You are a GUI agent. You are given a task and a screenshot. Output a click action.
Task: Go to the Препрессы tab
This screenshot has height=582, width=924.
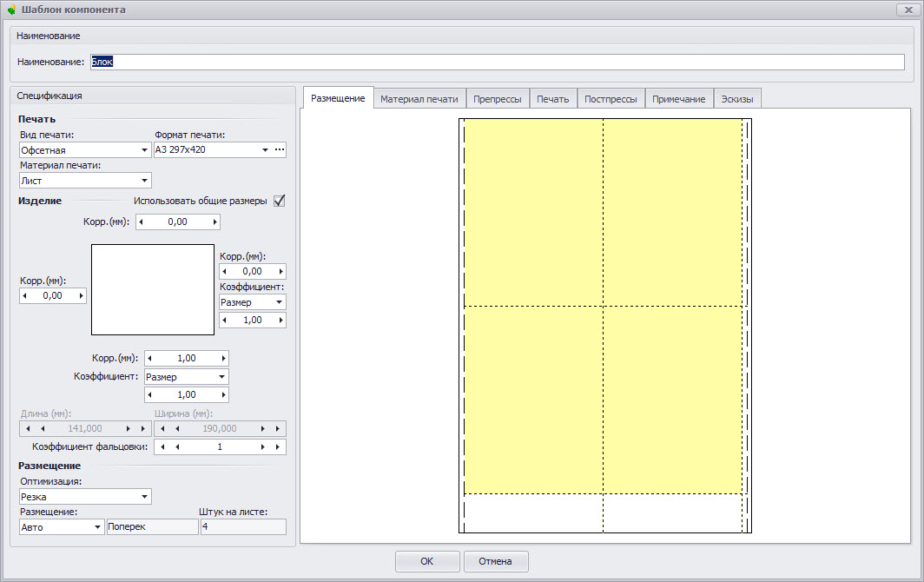point(498,99)
